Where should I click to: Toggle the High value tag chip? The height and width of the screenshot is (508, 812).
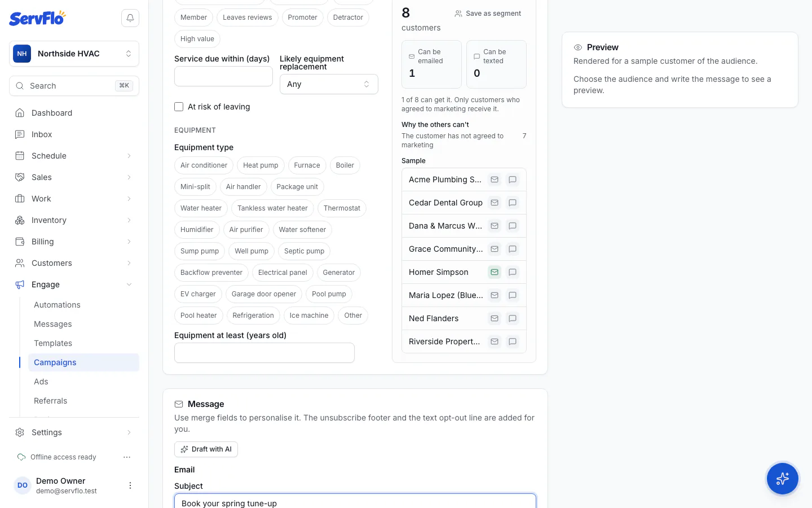coord(197,39)
